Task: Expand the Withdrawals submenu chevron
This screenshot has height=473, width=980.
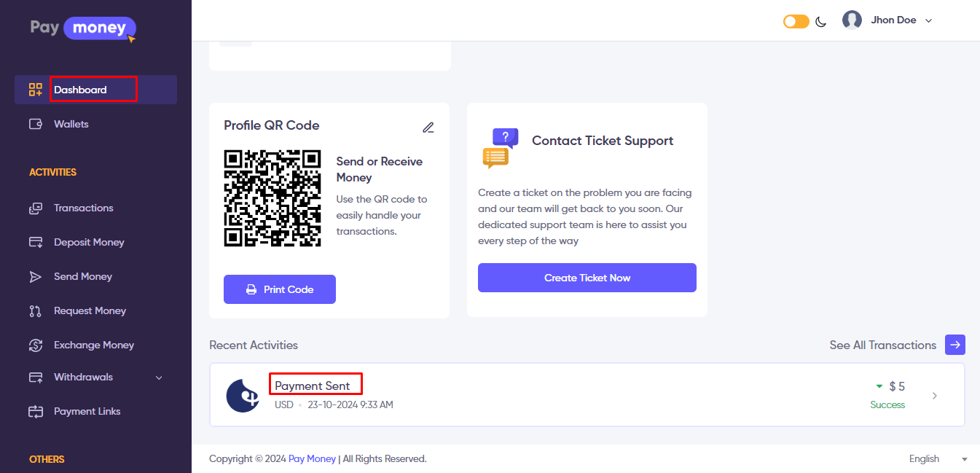Action: (x=159, y=378)
